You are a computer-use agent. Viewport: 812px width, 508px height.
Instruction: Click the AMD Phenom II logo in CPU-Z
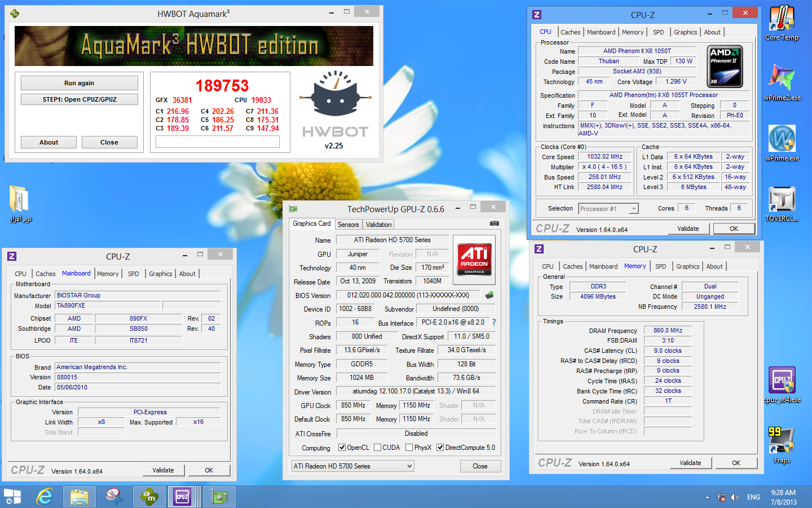coord(725,67)
